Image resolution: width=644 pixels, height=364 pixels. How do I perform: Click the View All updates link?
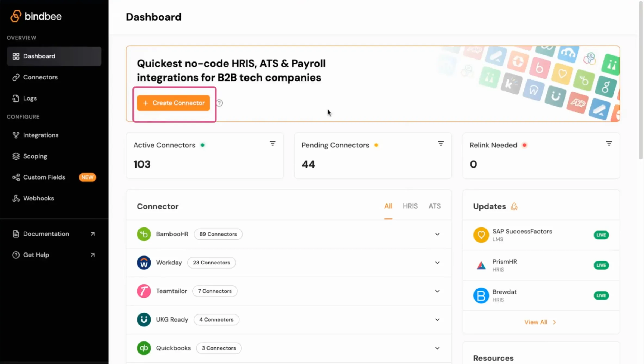(x=540, y=322)
